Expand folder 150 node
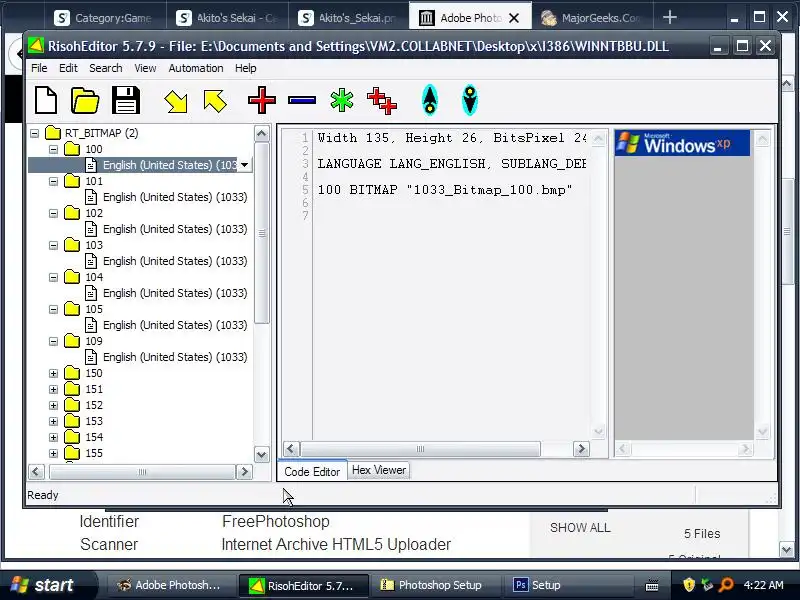The image size is (800, 600). [x=53, y=373]
